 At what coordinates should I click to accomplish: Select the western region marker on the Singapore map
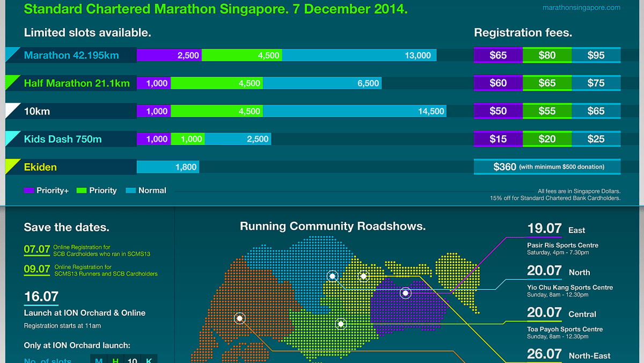pos(239,318)
